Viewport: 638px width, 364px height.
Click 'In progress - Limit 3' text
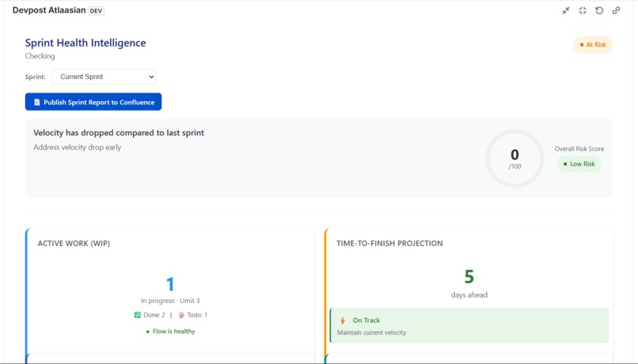[170, 301]
